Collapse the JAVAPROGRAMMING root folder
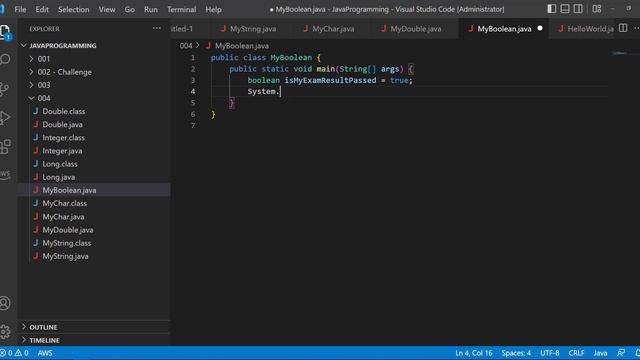Screen dimensions: 640x360 coord(24,45)
